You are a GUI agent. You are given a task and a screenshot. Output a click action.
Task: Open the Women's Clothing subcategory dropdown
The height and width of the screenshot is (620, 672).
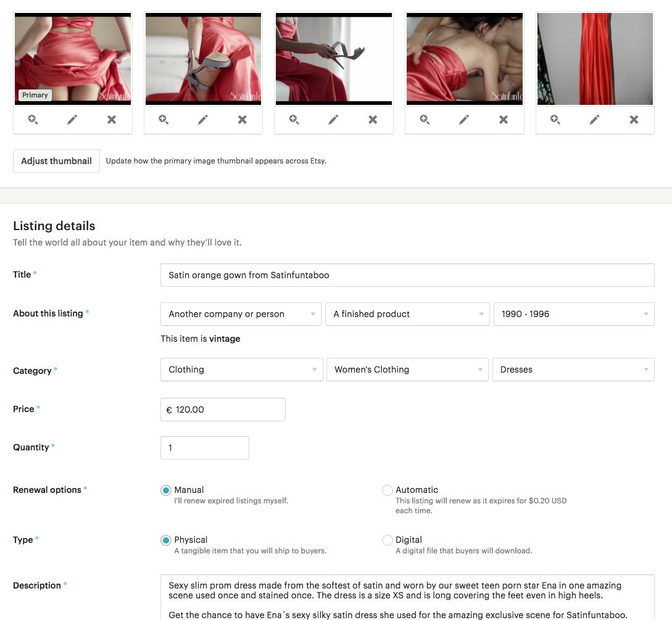[407, 370]
